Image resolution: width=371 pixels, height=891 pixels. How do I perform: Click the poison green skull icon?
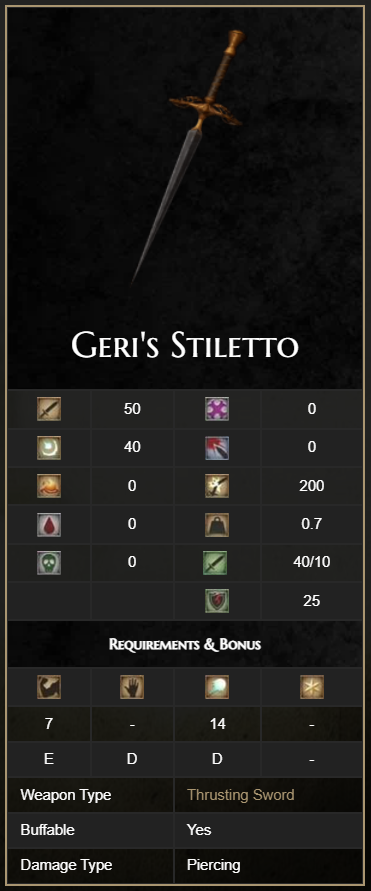[x=49, y=563]
